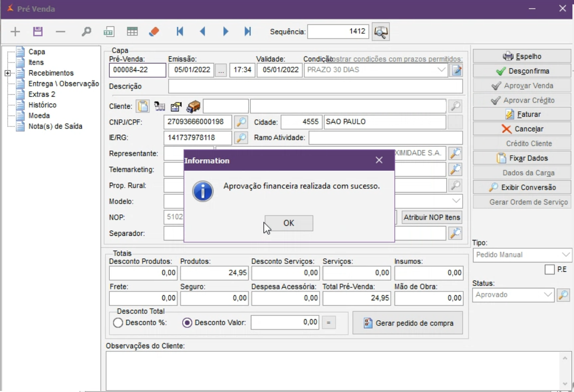This screenshot has width=574, height=392.
Task: Select Histórico in the side tree
Action: [42, 105]
